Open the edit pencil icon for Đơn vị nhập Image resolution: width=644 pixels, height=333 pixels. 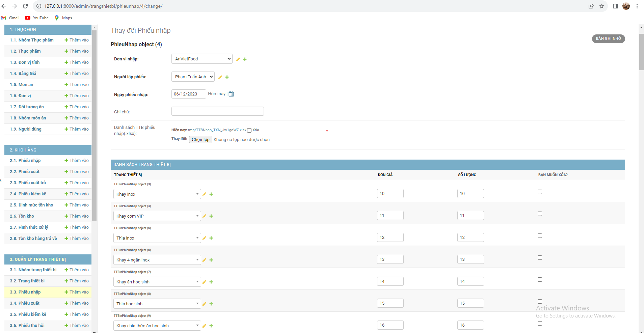[238, 59]
